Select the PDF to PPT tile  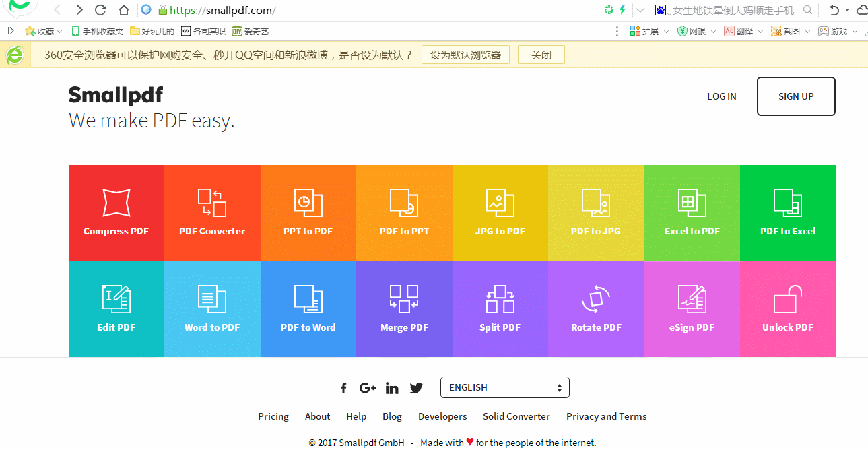coord(404,213)
